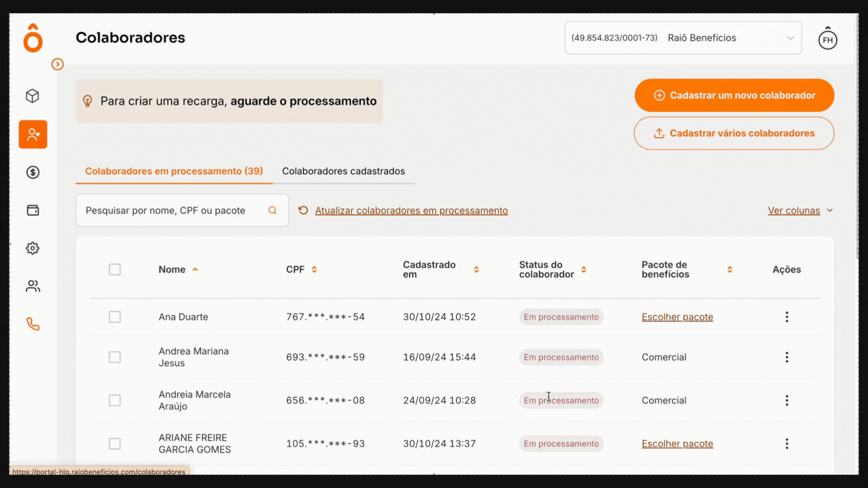Open the Ver colunas dropdown

[x=800, y=210]
